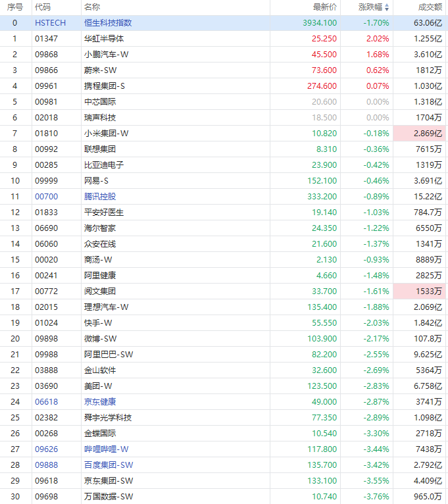448x504 pixels.
Task: Select the 万国数据-SW stock name
Action: [x=109, y=496]
